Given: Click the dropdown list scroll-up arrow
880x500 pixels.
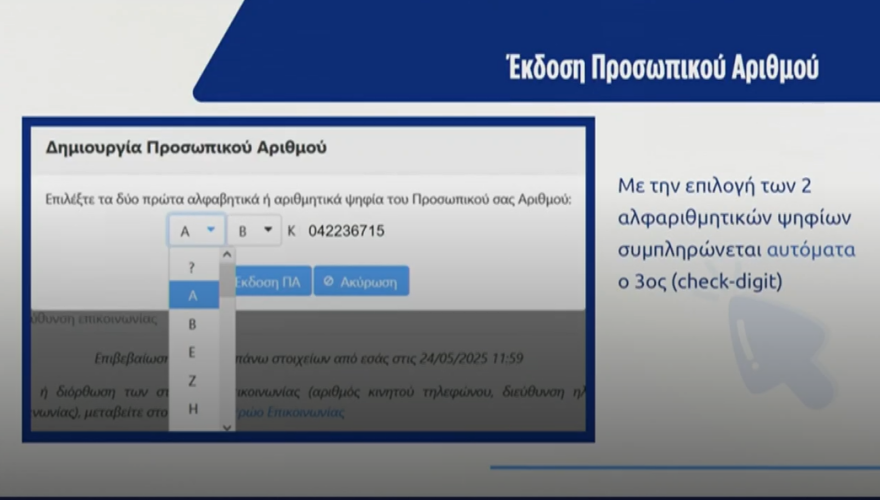Looking at the screenshot, I should tap(227, 255).
